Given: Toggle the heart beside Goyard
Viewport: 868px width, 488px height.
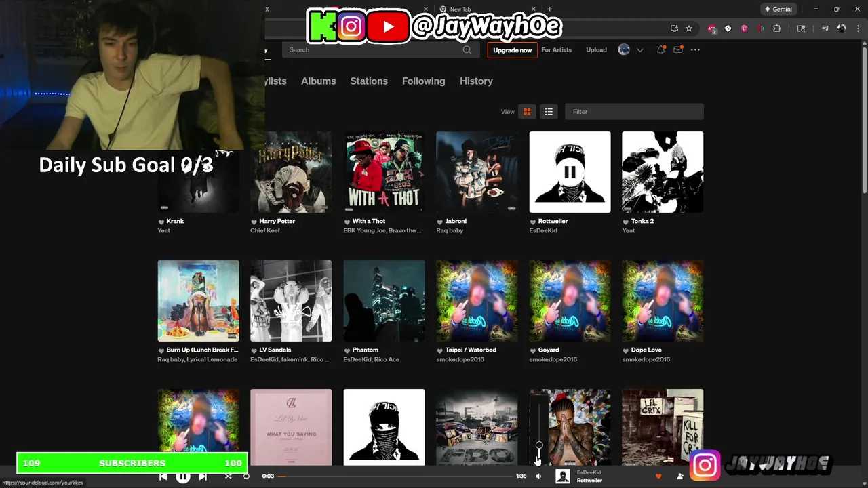Looking at the screenshot, I should (533, 350).
